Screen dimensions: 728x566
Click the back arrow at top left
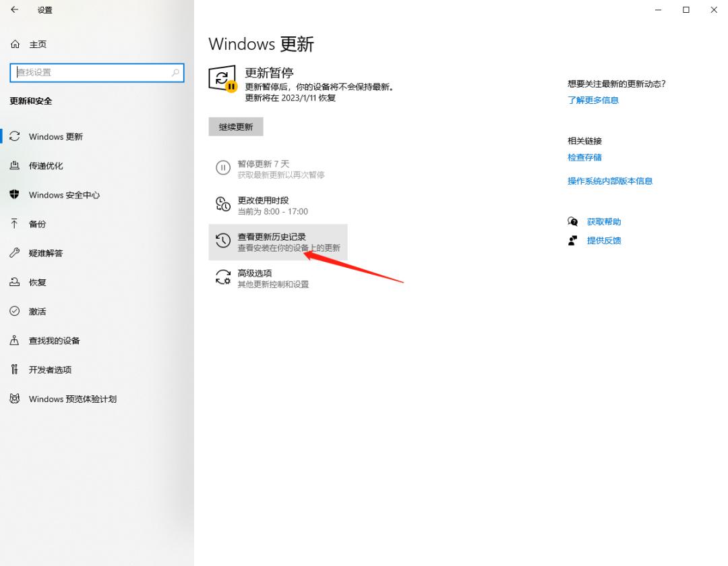(13, 10)
